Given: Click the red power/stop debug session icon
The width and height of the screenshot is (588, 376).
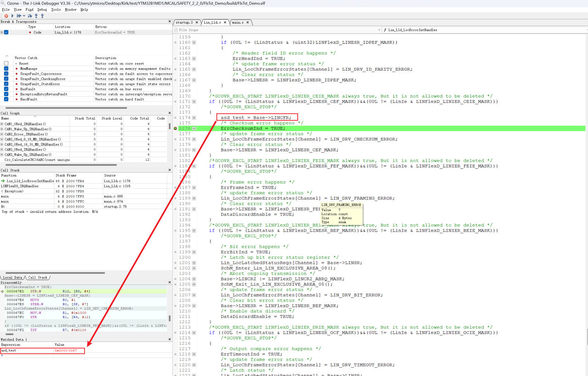Looking at the screenshot, I should click(6, 16).
